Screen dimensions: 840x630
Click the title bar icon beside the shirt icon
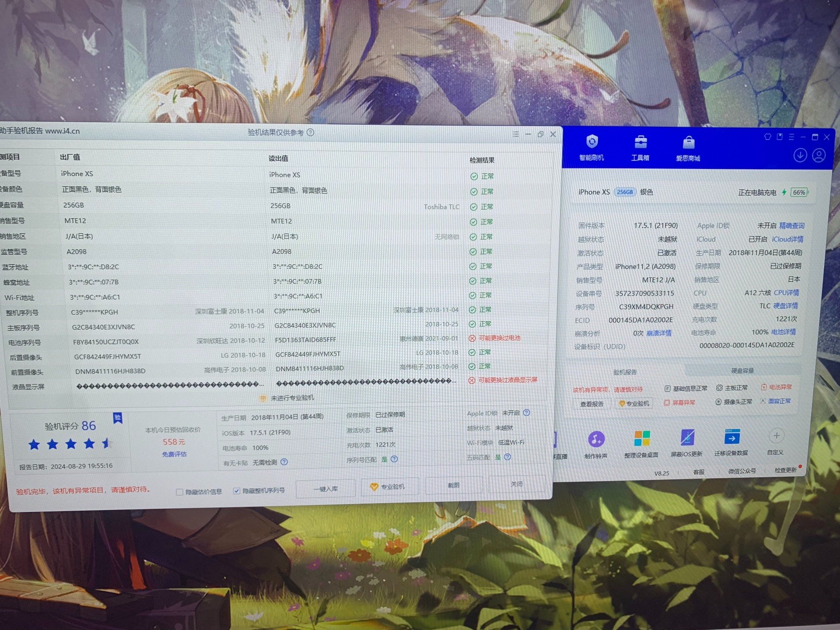point(780,137)
